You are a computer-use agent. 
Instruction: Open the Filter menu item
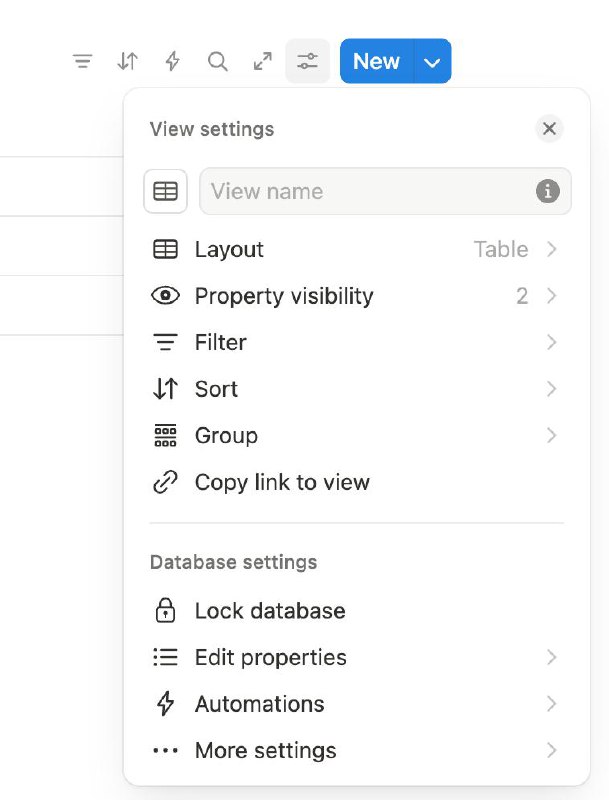356,342
